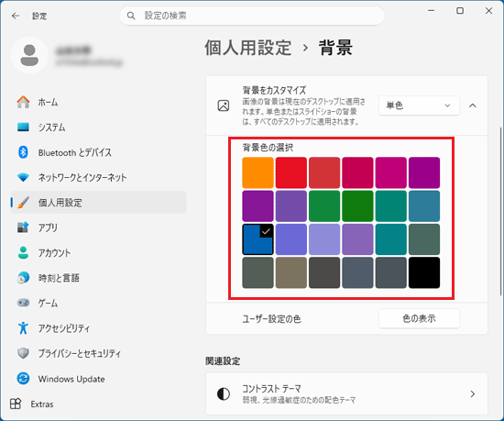Click the ホーム house icon
Viewport: 504px width, 421px height.
click(23, 102)
